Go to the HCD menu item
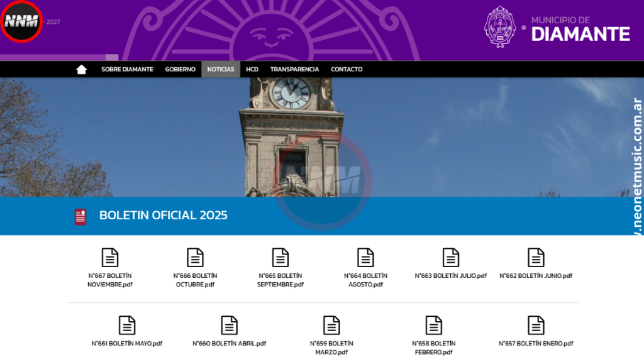Image resolution: width=644 pixels, height=362 pixels. coord(252,69)
